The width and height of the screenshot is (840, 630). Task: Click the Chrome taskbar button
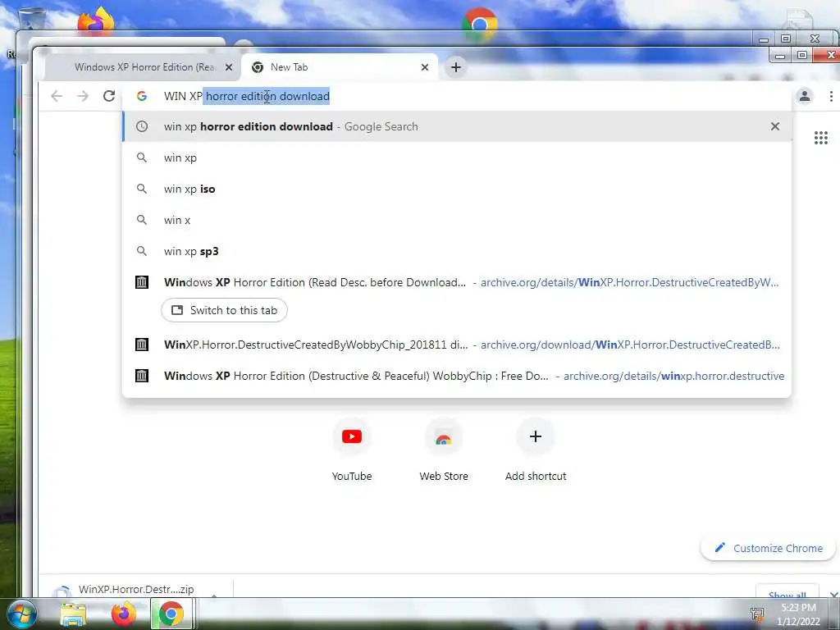(x=171, y=614)
